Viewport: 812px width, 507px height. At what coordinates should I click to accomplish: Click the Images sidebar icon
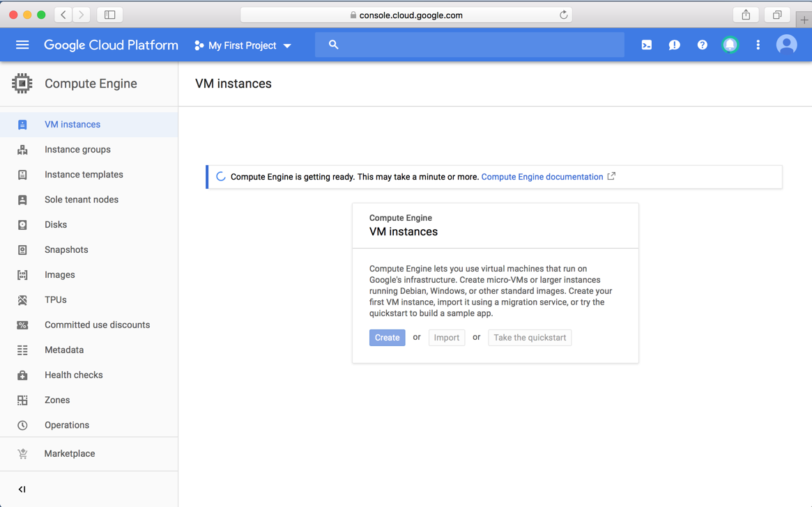22,274
